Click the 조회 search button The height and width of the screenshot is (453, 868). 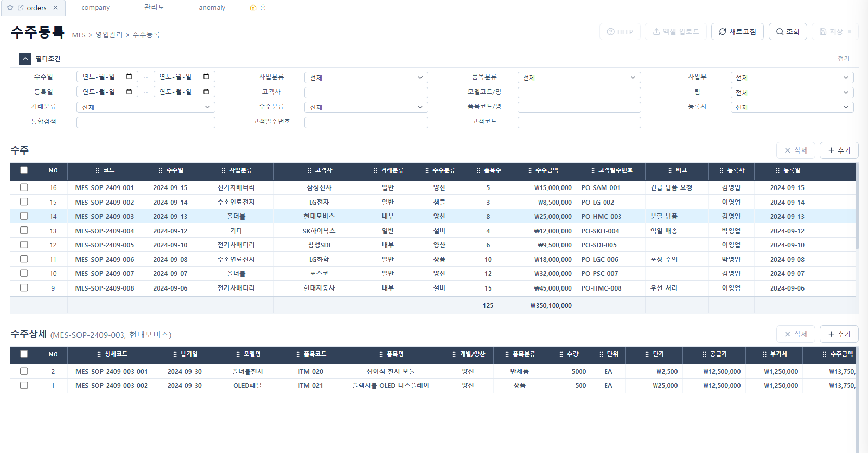coord(787,32)
